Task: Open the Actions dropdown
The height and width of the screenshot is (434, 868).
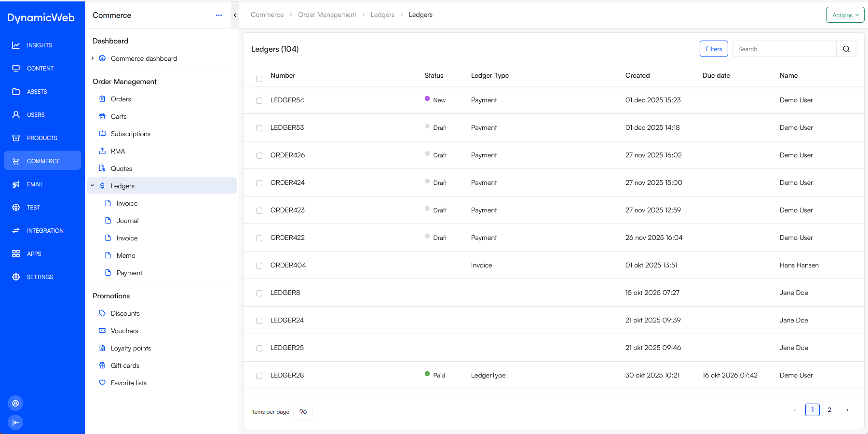Action: pyautogui.click(x=845, y=15)
